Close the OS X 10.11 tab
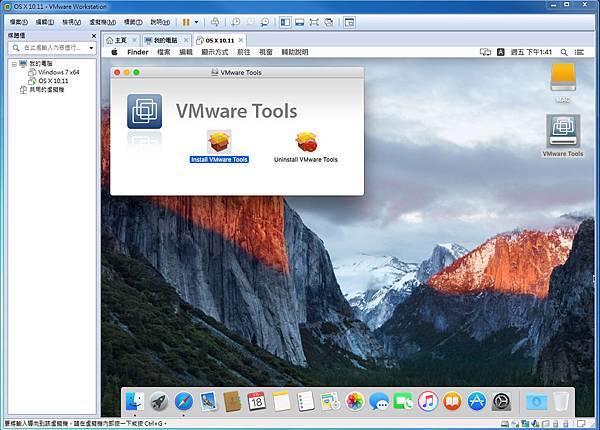The image size is (600, 430). 241,40
